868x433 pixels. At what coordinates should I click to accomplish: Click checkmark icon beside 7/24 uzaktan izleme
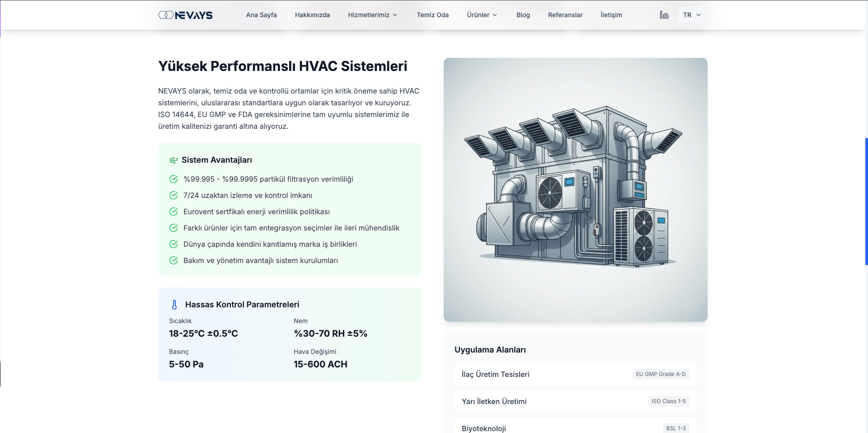(x=174, y=195)
